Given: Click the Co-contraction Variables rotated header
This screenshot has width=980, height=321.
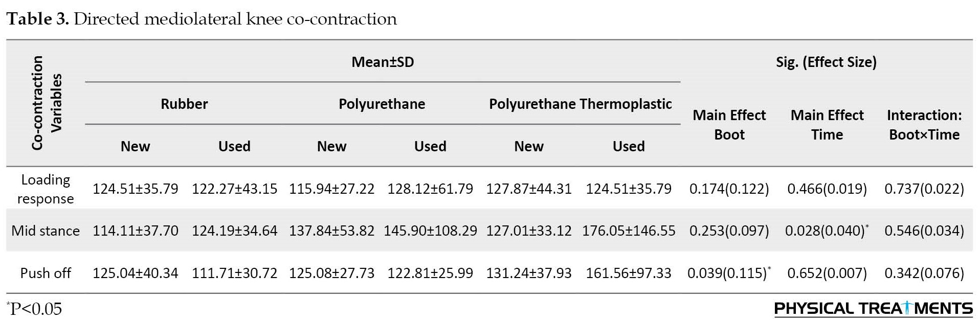Looking at the screenshot, I should pyautogui.click(x=46, y=103).
